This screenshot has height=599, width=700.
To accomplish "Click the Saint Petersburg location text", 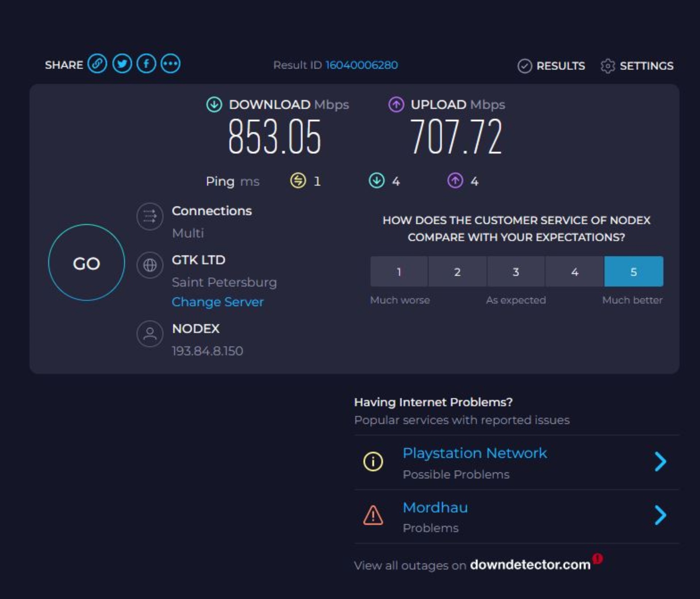I will tap(224, 282).
